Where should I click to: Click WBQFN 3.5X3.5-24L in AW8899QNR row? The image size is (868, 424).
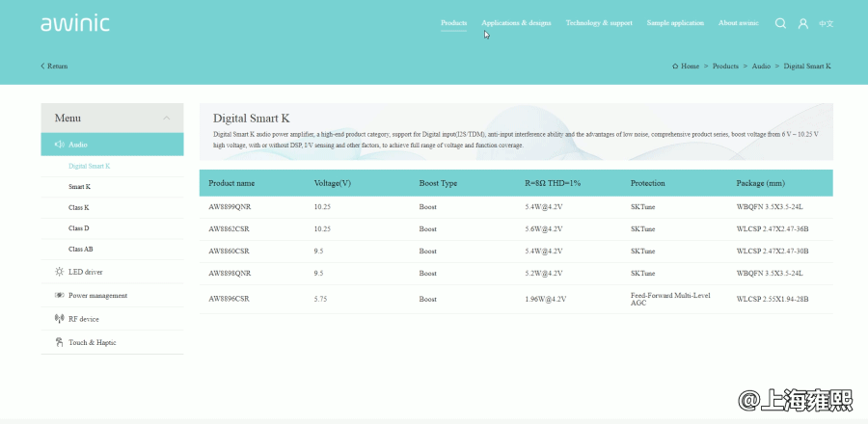pyautogui.click(x=770, y=207)
